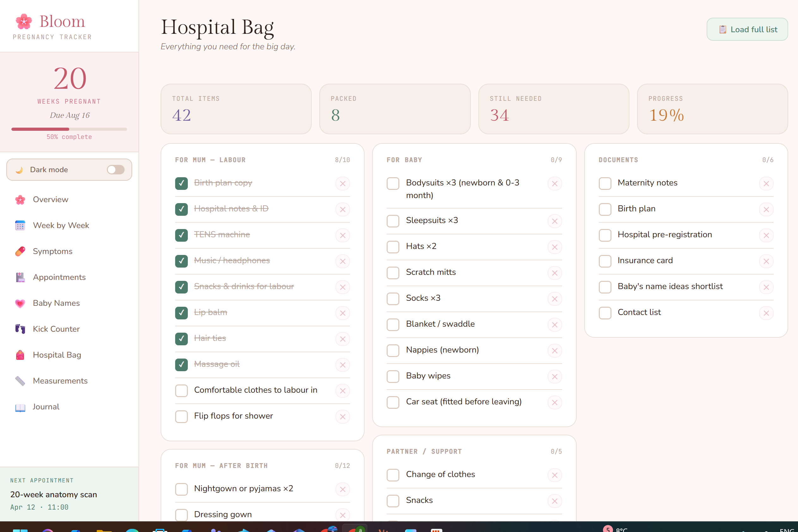The image size is (798, 532).
Task: Delete Car seat (fitted before leaving) item
Action: (x=555, y=403)
